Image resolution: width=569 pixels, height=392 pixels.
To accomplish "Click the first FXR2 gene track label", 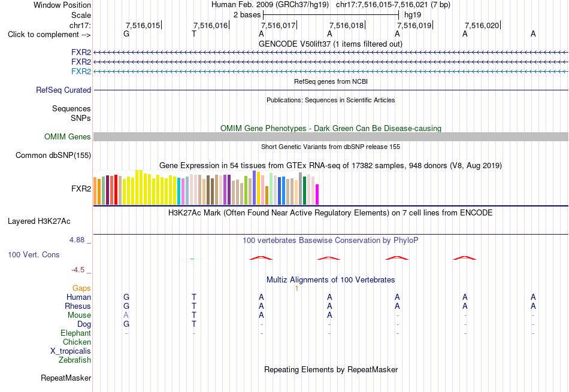I will (81, 52).
